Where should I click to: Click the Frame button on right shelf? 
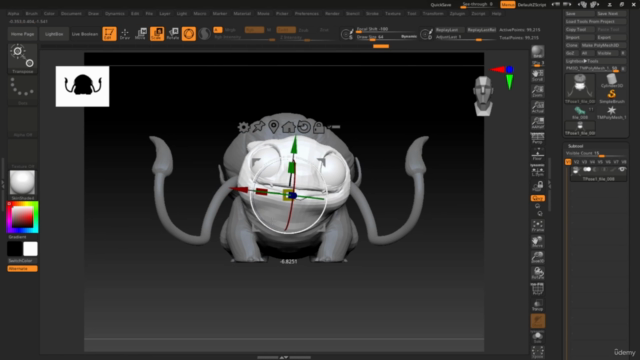(538, 226)
